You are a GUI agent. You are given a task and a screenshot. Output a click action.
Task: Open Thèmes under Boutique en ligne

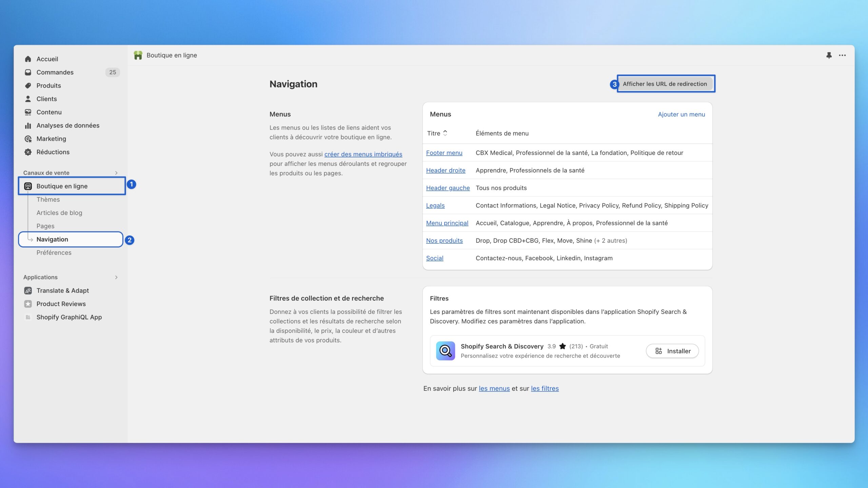tap(48, 200)
